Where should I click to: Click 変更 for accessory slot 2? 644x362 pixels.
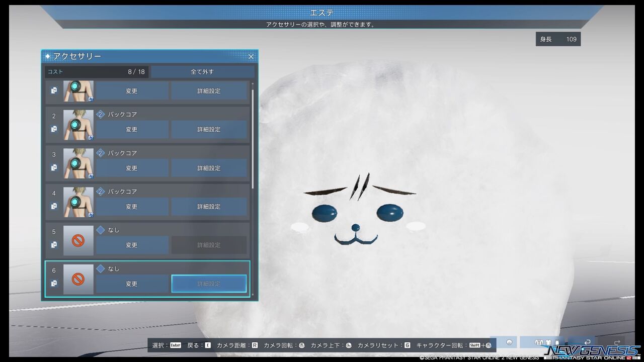point(132,129)
